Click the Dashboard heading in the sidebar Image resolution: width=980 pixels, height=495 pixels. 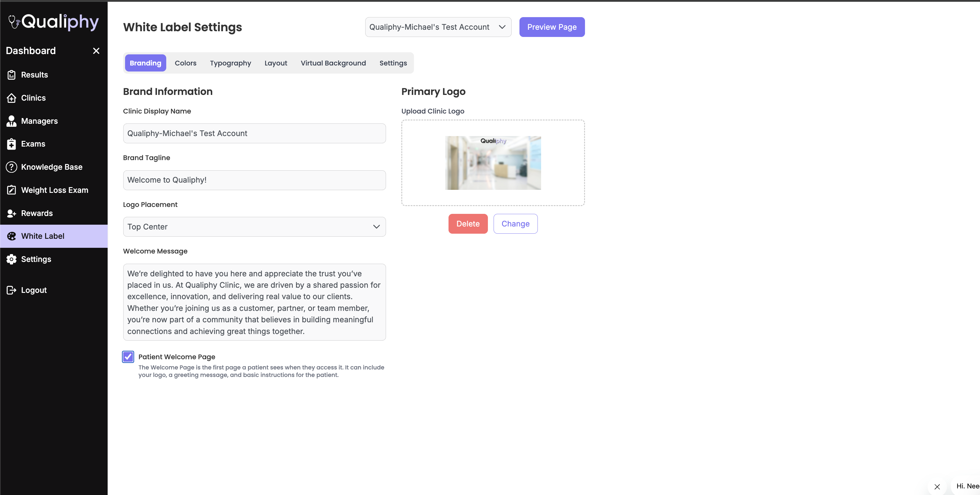31,50
